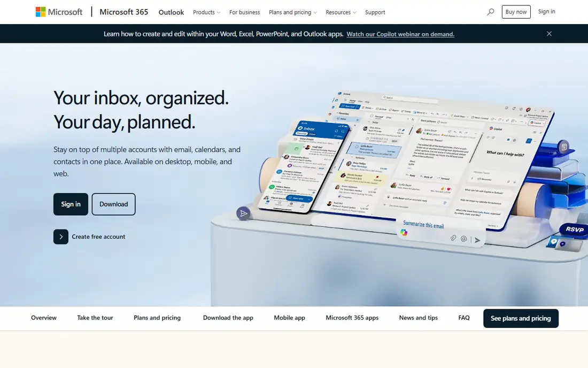The width and height of the screenshot is (588, 368).
Task: Click the Microsoft logo
Action: (59, 12)
